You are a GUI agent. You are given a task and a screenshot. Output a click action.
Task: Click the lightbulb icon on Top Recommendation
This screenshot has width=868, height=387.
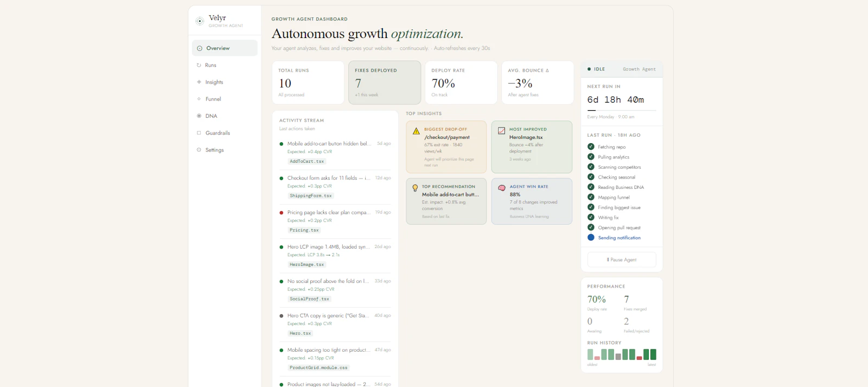(415, 188)
